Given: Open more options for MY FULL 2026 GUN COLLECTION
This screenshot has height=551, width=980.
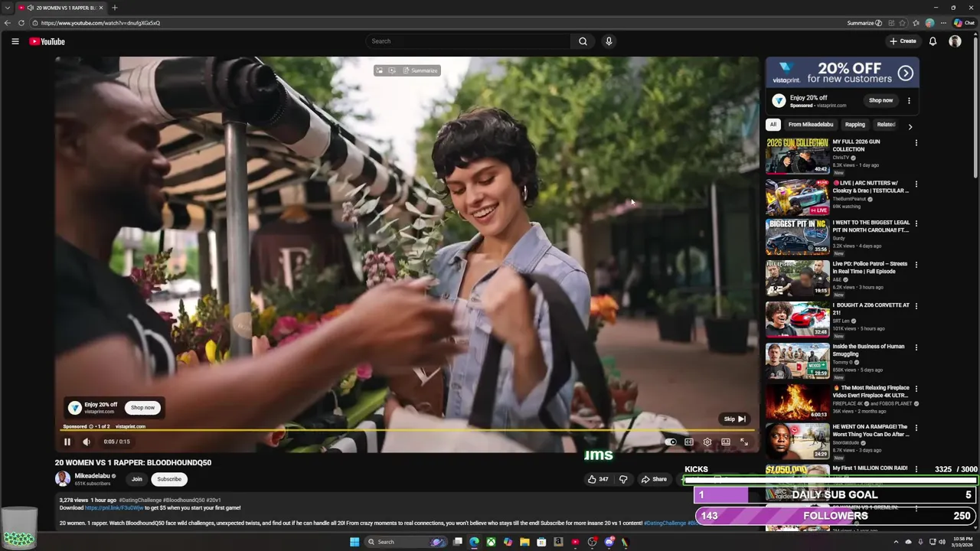Looking at the screenshot, I should 916,142.
